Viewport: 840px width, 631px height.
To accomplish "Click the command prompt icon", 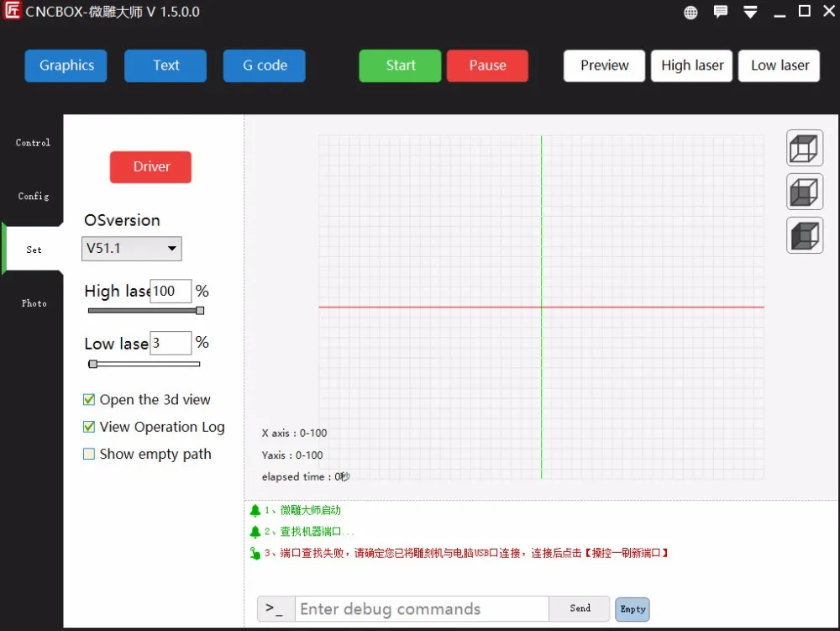I will pos(276,608).
